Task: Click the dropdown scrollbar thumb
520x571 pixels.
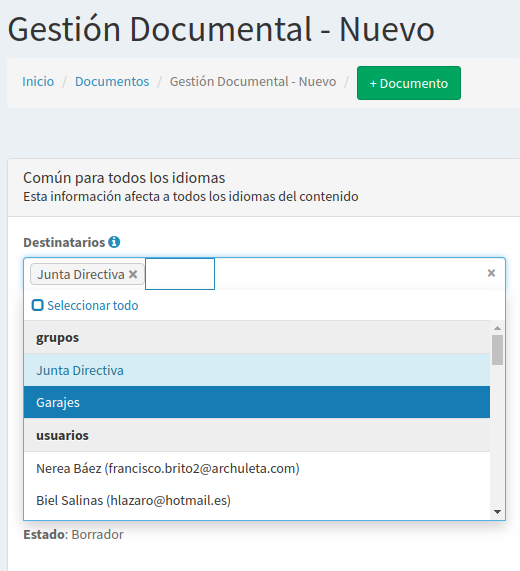Action: click(497, 350)
